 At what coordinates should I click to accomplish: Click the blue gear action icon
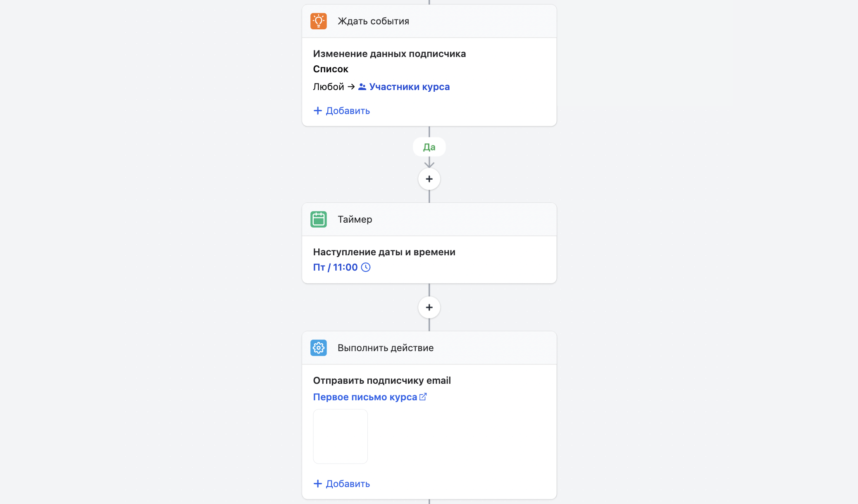pyautogui.click(x=318, y=348)
